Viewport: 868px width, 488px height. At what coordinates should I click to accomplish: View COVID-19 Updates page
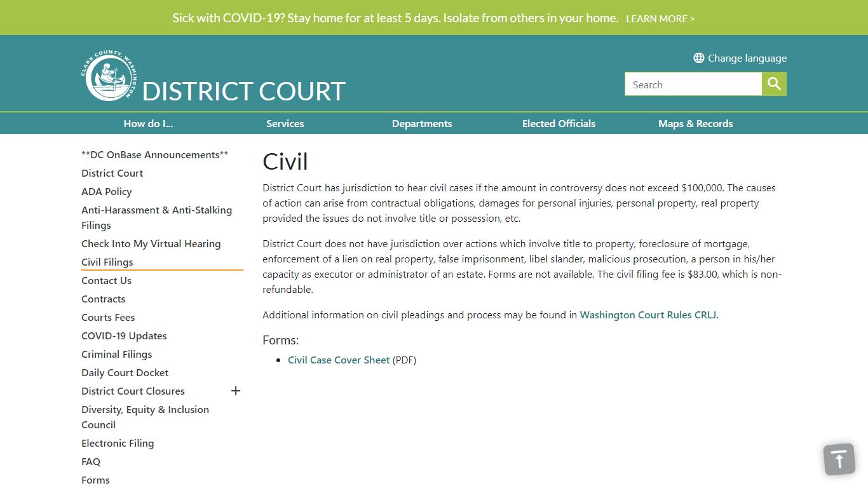124,336
